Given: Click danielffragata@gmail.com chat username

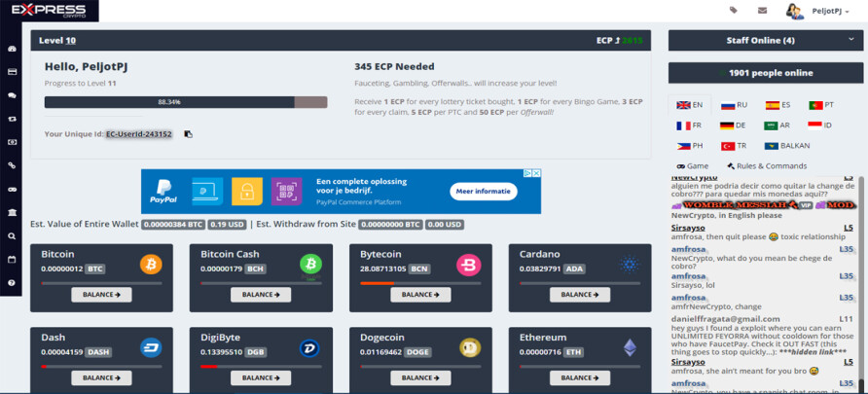Looking at the screenshot, I should pos(726,319).
